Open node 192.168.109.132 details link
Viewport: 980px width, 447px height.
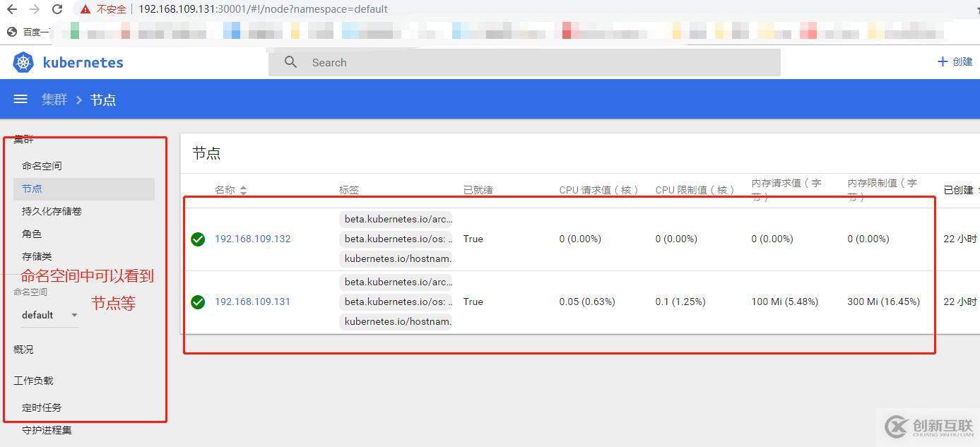coord(252,239)
